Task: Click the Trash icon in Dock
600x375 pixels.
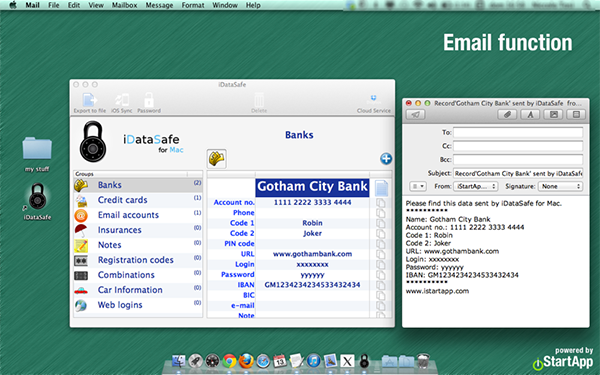Action: coord(423,361)
